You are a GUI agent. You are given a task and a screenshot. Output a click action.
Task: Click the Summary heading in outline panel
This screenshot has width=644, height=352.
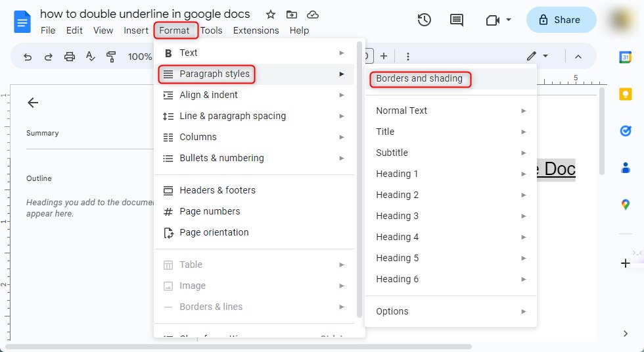[x=42, y=133]
